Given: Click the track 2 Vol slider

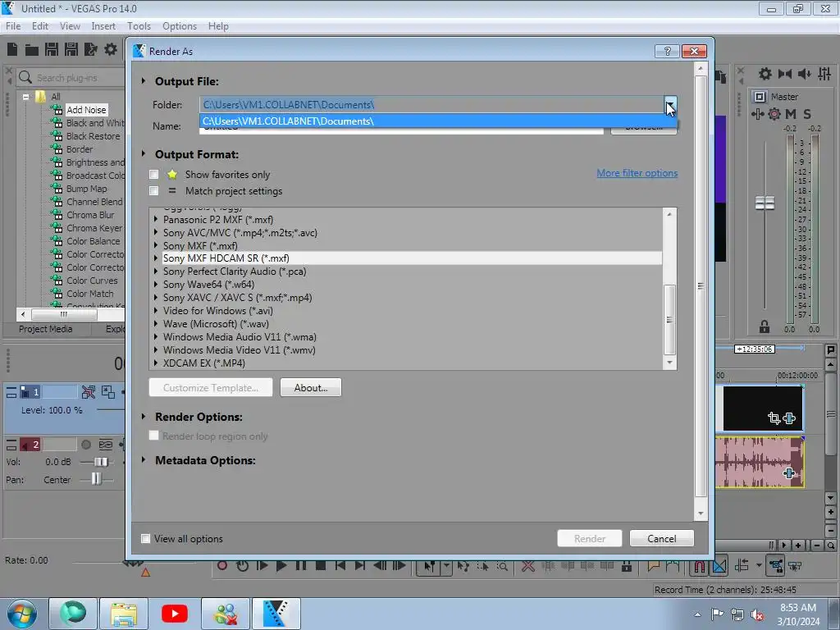Looking at the screenshot, I should tap(101, 462).
